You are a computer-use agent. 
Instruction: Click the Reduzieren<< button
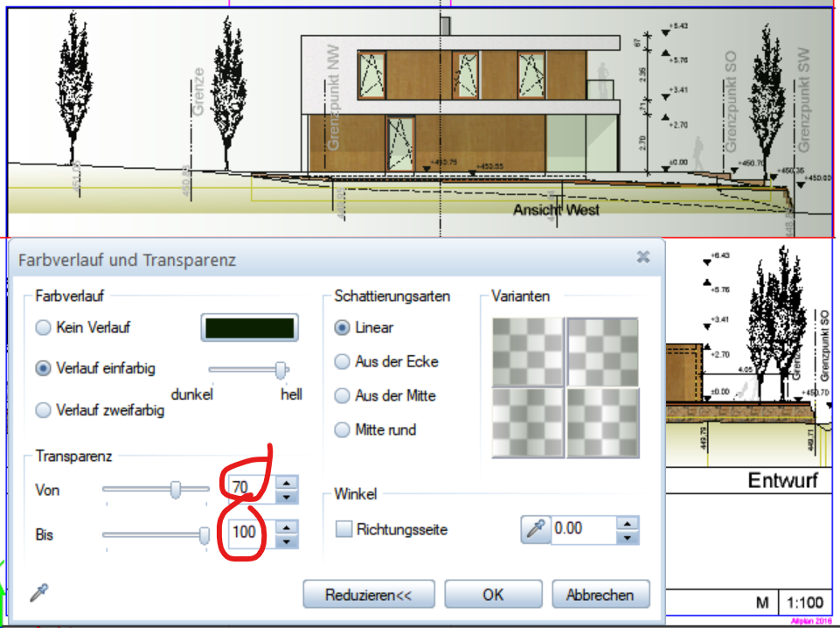368,595
